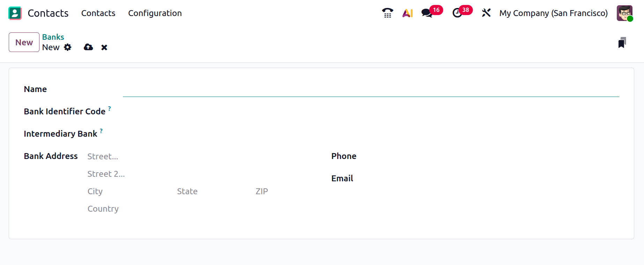This screenshot has width=644, height=265.
Task: Click the cloud save record icon
Action: point(88,47)
